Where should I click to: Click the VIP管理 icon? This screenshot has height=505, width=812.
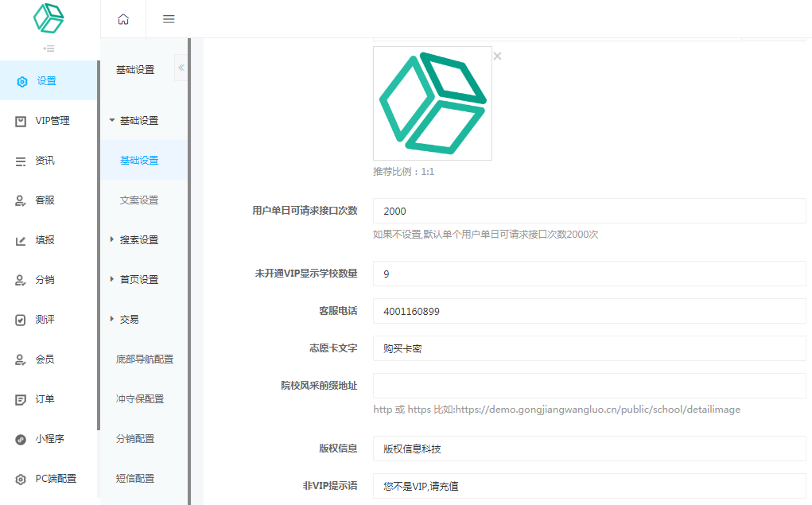coord(21,121)
